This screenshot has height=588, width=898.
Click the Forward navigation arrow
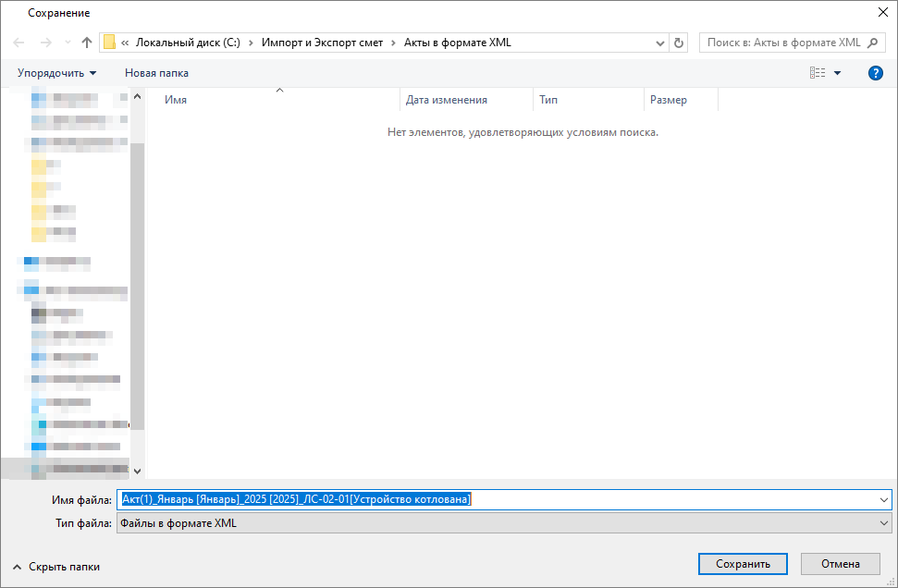[x=45, y=43]
